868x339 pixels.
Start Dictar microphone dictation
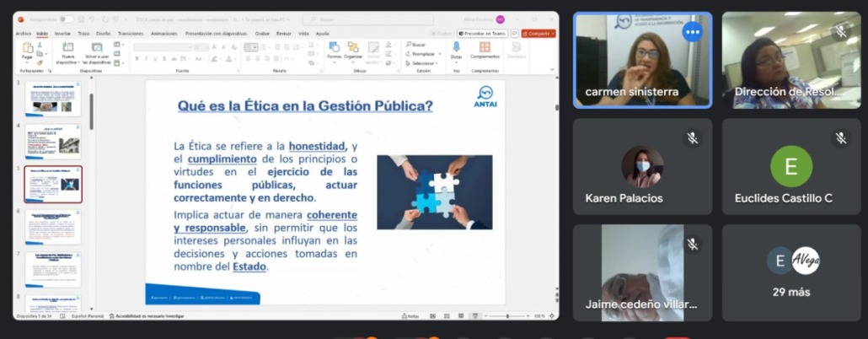[x=456, y=50]
